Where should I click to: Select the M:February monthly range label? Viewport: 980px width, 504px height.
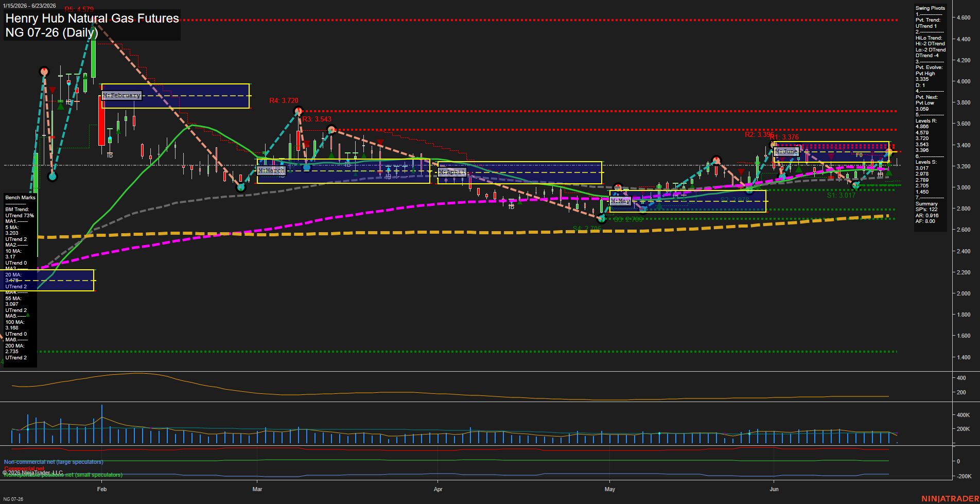point(121,95)
